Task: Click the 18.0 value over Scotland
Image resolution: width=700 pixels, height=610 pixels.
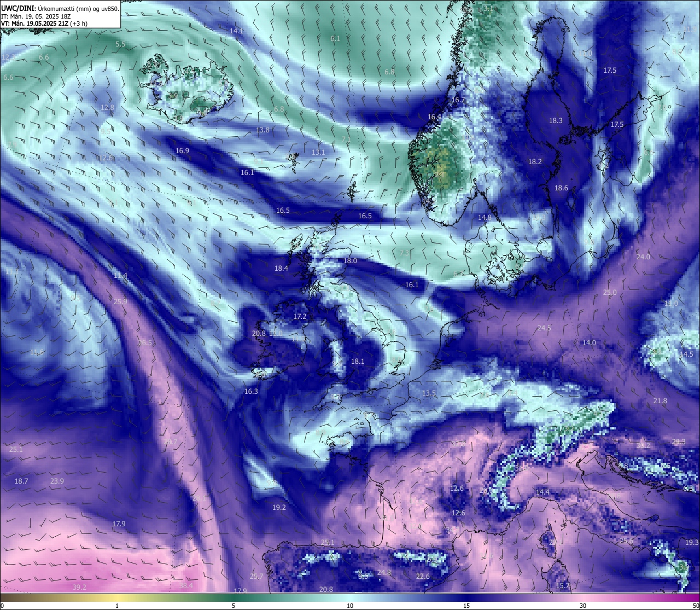Action: [x=350, y=260]
